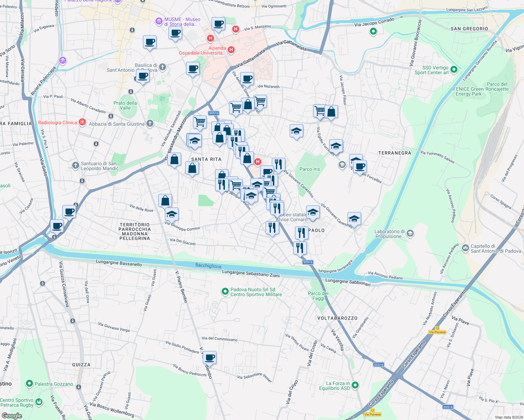Select the Parco Iris label

click(x=310, y=169)
